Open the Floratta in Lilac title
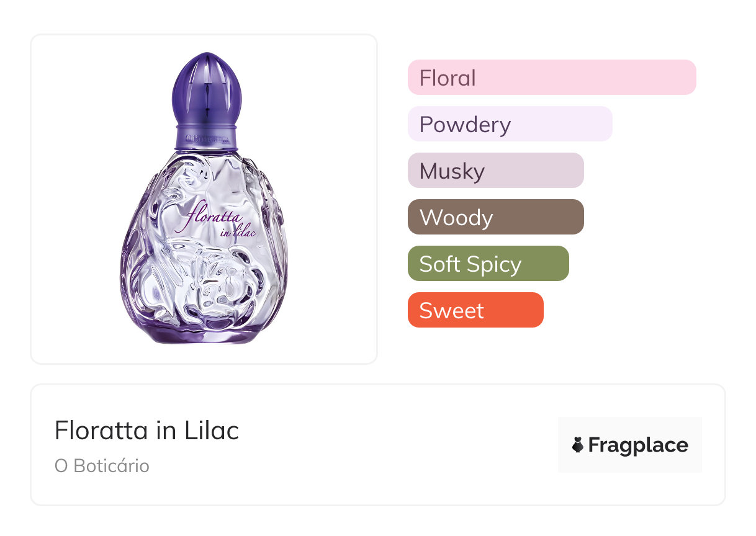The width and height of the screenshot is (756, 536). tap(146, 431)
